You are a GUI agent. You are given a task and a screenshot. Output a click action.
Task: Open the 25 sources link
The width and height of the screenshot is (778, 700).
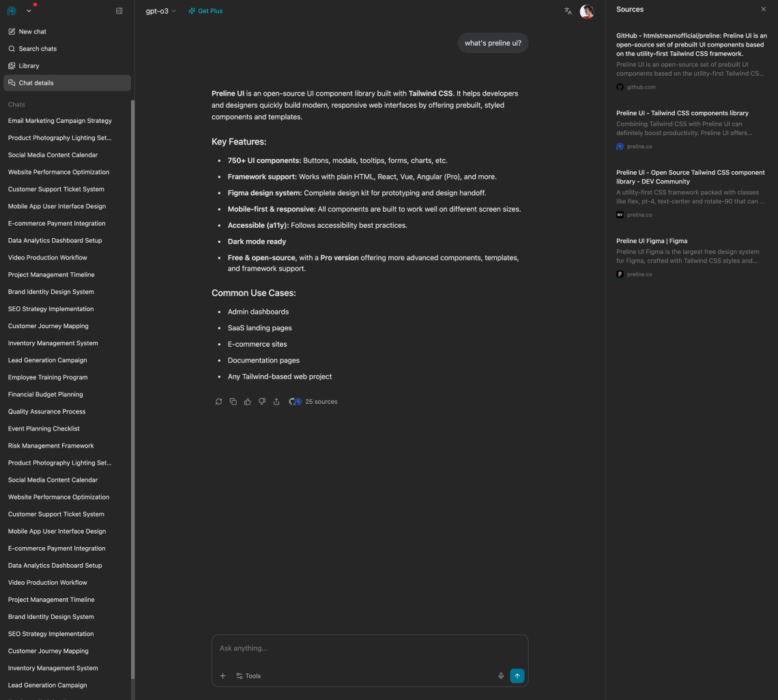313,401
